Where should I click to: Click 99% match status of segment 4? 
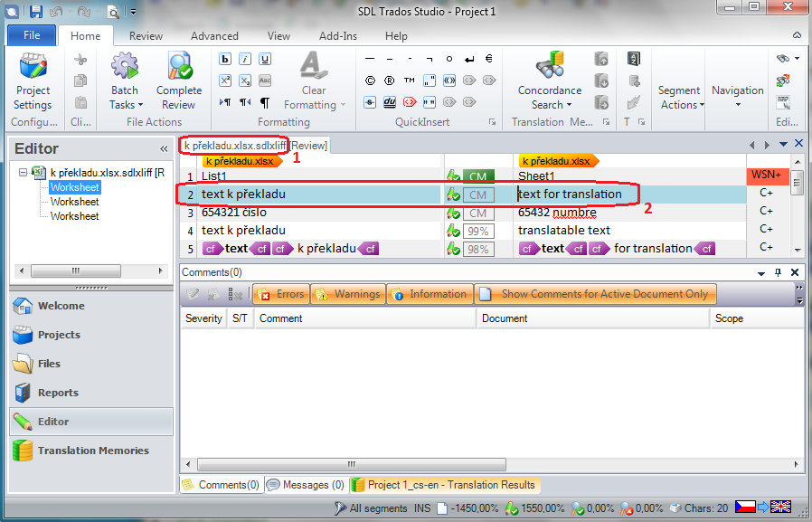tap(478, 231)
